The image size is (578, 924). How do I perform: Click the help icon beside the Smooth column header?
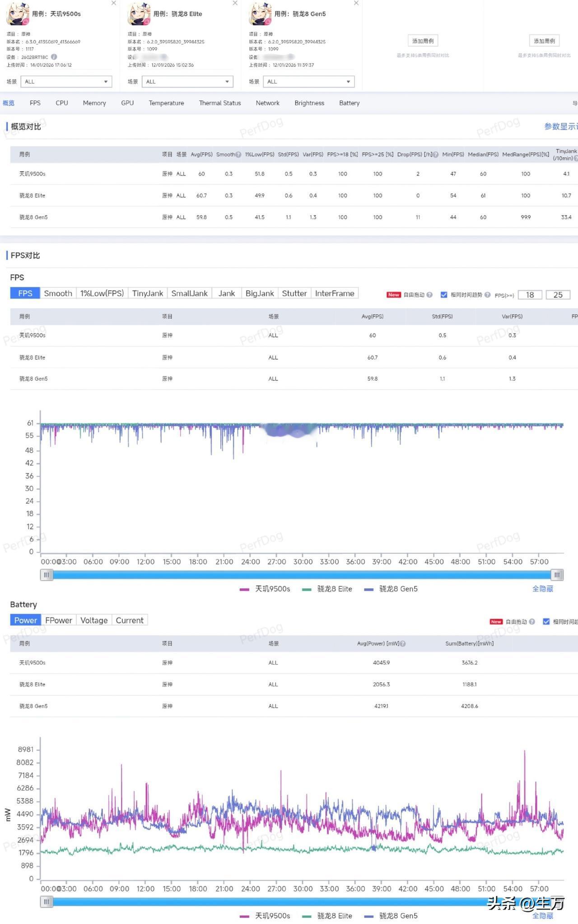[238, 155]
